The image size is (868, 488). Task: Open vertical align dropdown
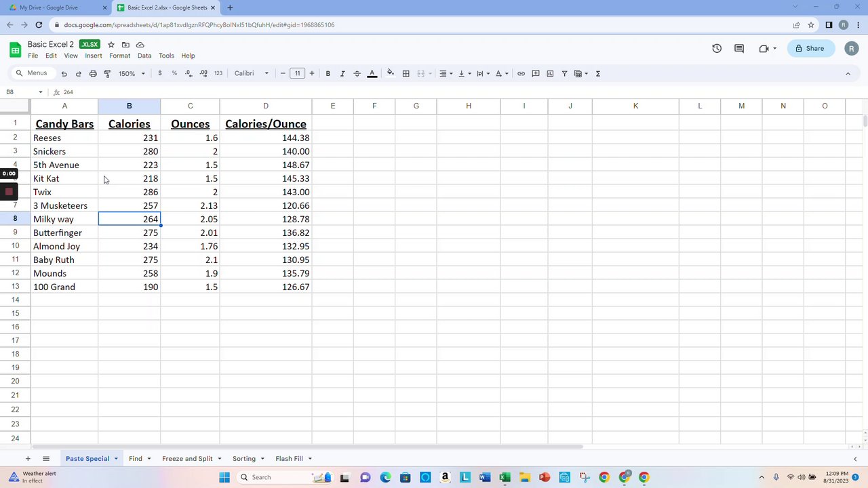point(464,73)
